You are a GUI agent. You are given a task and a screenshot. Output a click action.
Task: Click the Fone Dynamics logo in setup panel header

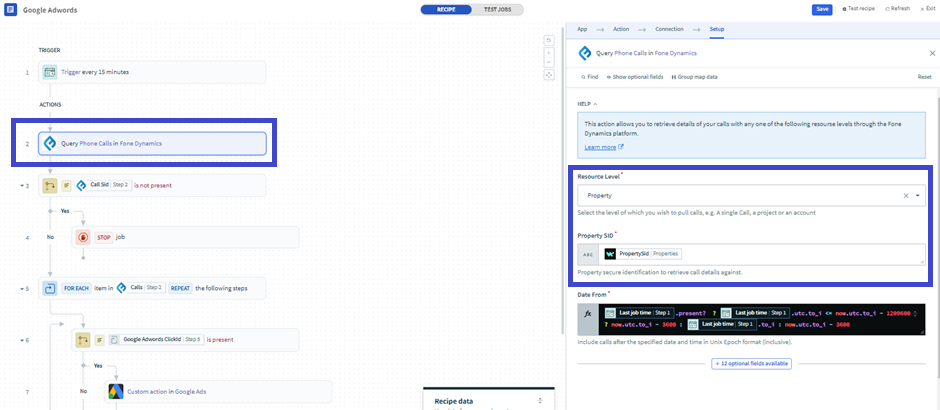pos(585,53)
